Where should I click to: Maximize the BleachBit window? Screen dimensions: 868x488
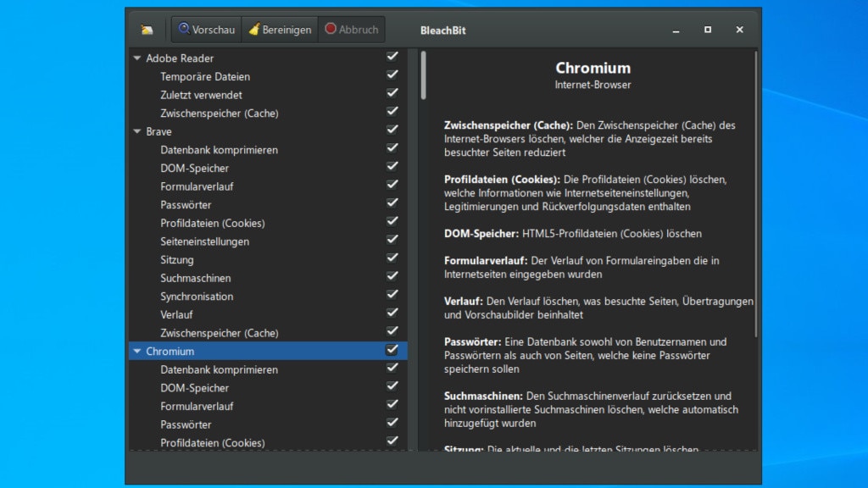(708, 30)
